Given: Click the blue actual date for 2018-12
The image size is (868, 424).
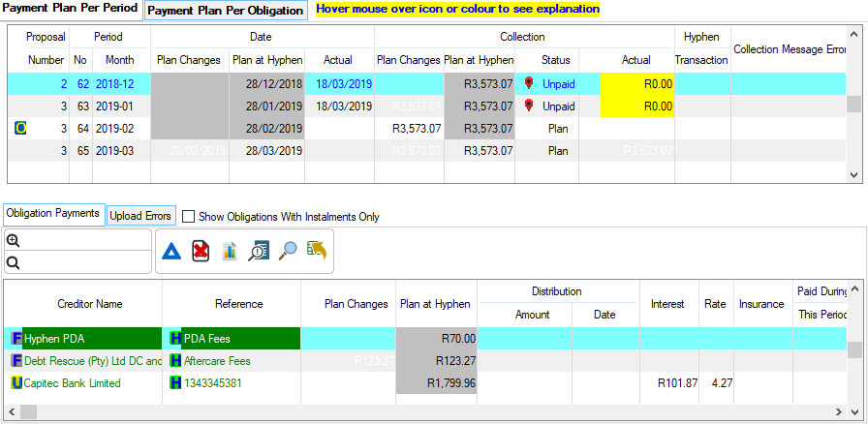Looking at the screenshot, I should tap(344, 84).
